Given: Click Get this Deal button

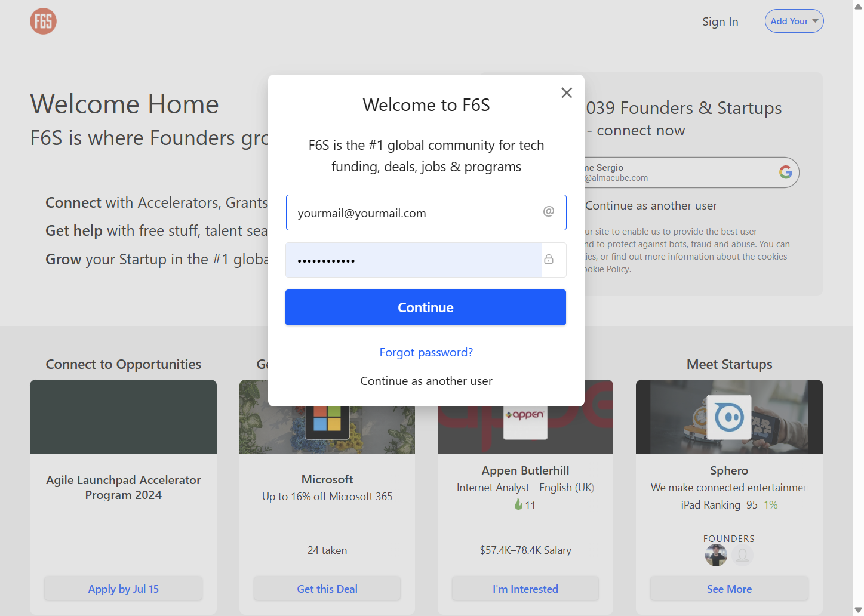Looking at the screenshot, I should tap(327, 589).
